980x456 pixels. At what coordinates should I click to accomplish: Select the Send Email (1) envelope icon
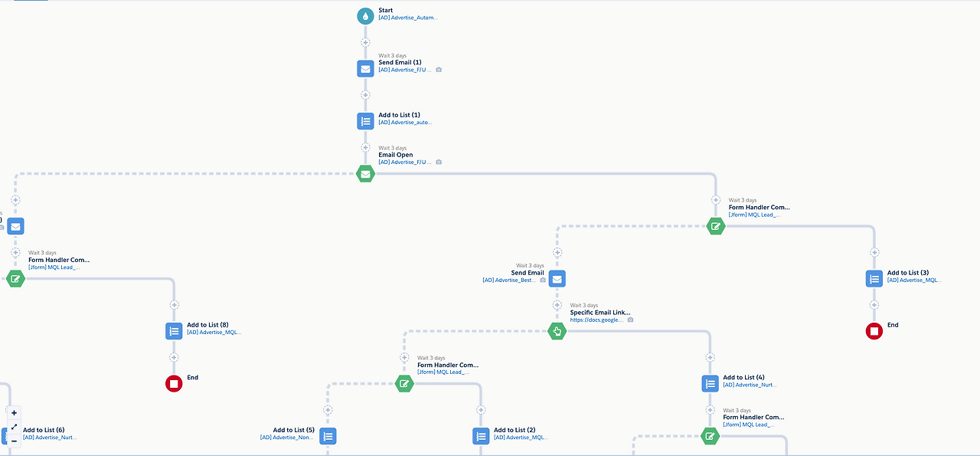[x=365, y=68]
